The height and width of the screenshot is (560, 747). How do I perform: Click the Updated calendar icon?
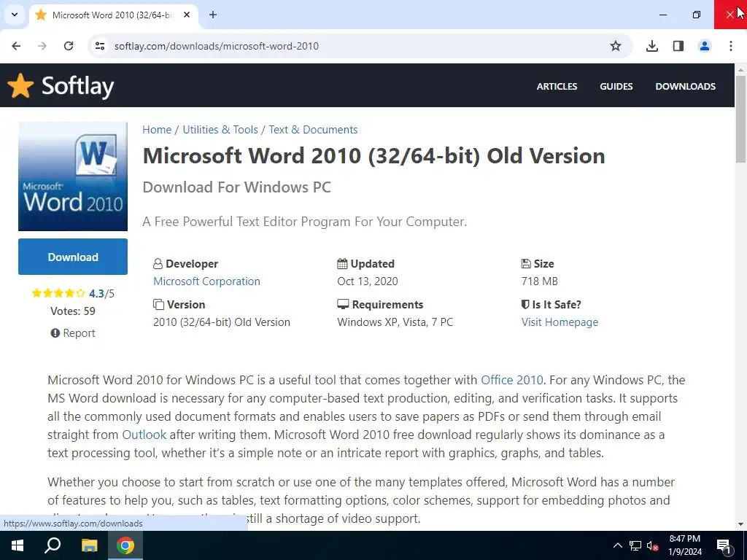pos(342,263)
